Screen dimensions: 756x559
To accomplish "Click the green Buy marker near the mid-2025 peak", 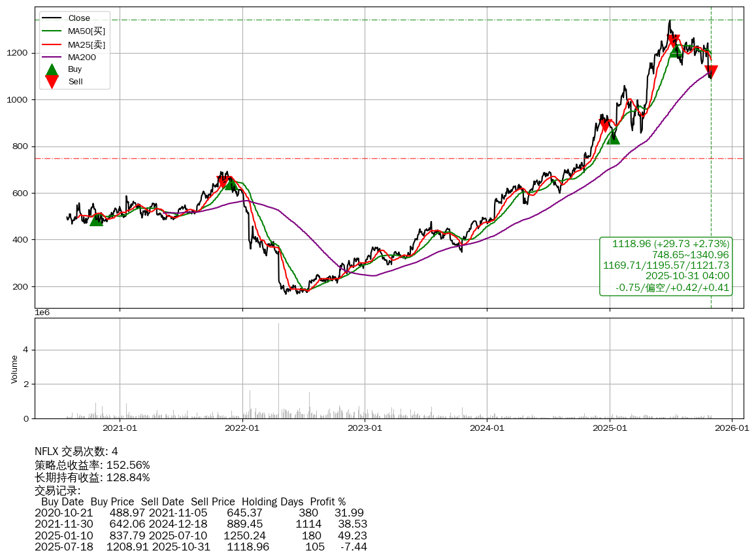I will click(x=676, y=50).
